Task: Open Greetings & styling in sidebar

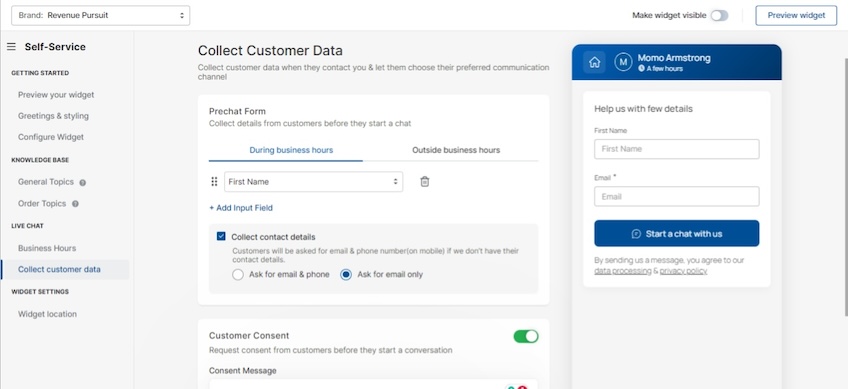Action: (53, 116)
